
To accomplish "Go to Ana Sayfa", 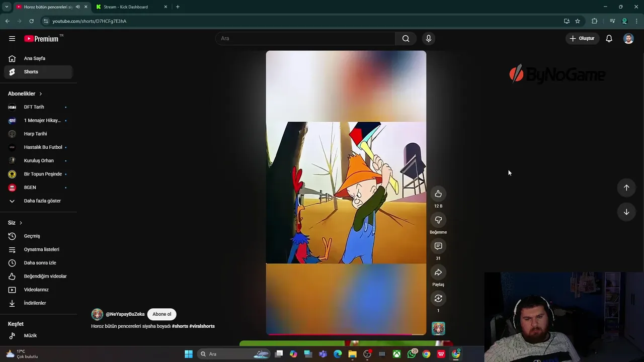I will pyautogui.click(x=38, y=58).
